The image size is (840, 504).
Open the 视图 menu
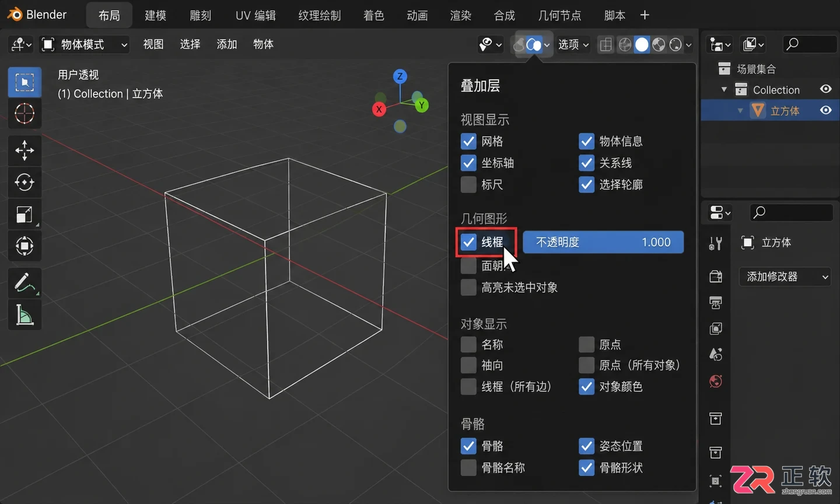[x=153, y=44]
